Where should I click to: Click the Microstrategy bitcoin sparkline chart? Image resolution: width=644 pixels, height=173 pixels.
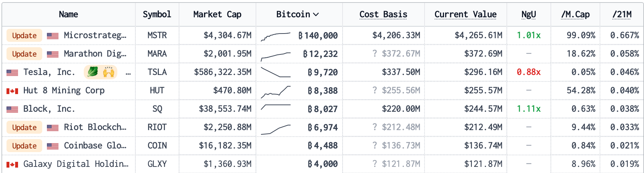click(275, 36)
